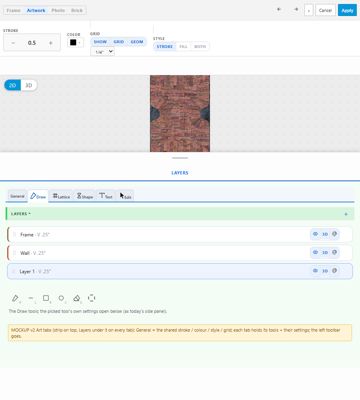Select the eraser tool
This screenshot has width=360, height=400.
[x=77, y=298]
